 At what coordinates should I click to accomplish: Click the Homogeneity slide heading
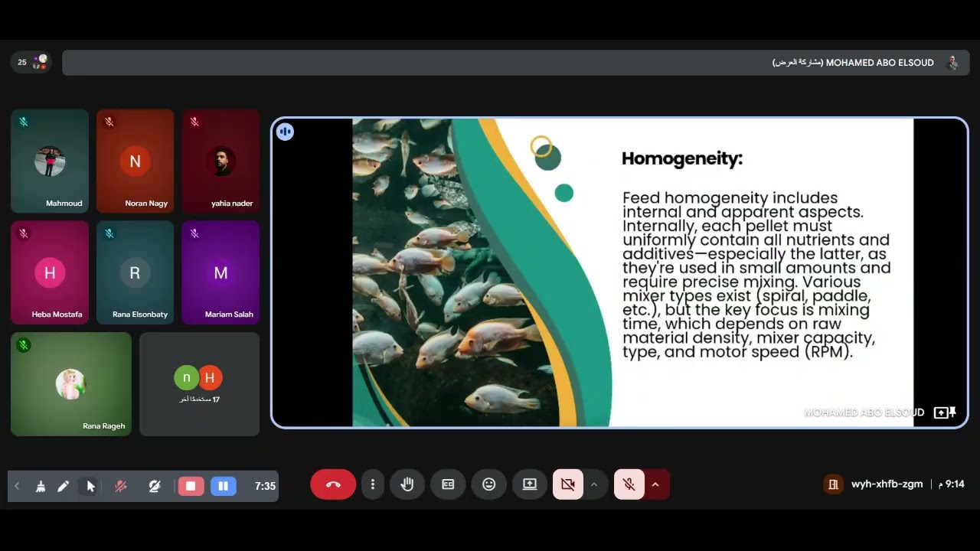click(x=682, y=159)
